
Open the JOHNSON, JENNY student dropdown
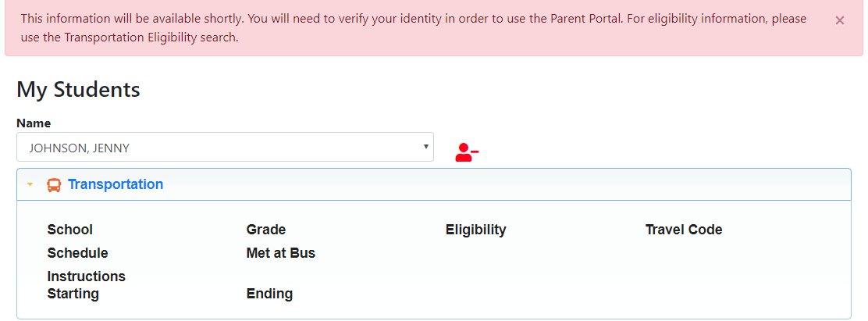pos(225,147)
